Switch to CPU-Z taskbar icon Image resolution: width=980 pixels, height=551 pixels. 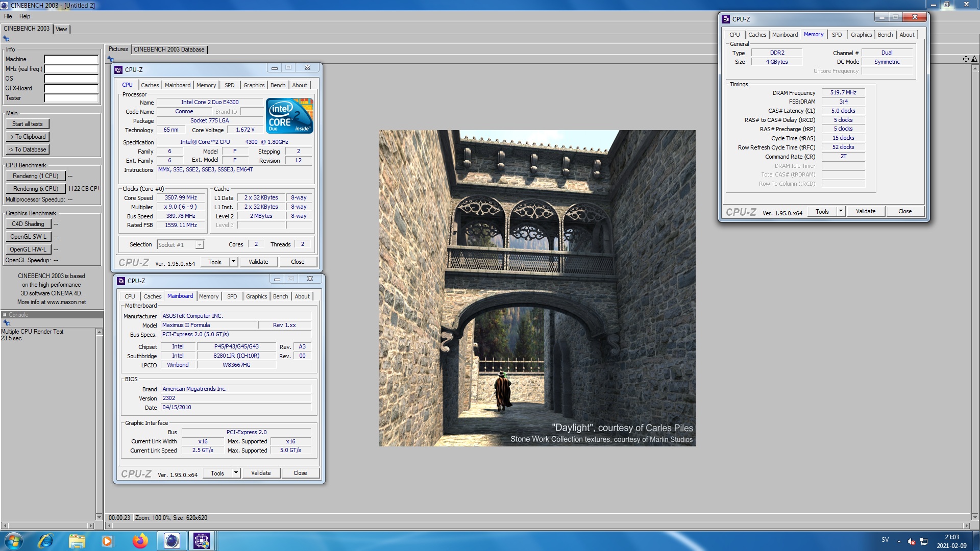click(x=202, y=541)
